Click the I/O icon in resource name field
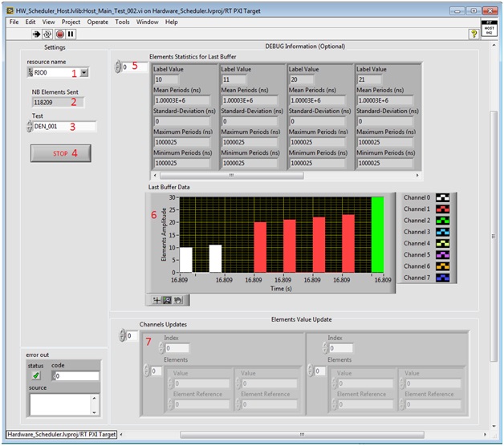504x446 pixels. [x=30, y=73]
